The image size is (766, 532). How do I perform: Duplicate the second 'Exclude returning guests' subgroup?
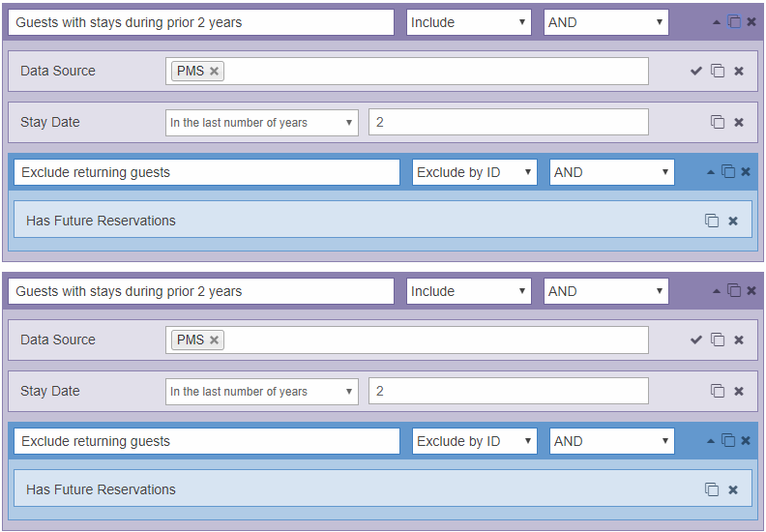click(728, 441)
